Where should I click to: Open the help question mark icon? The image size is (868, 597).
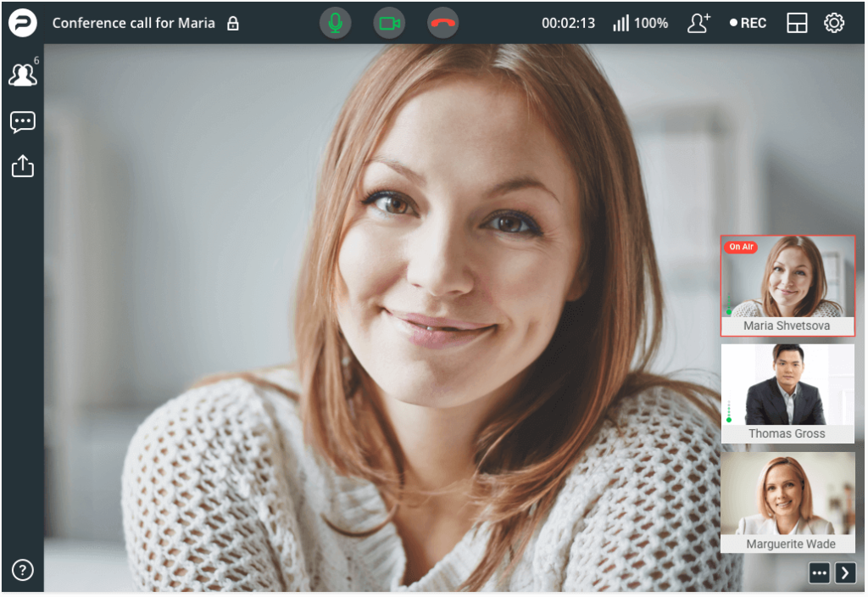click(22, 570)
